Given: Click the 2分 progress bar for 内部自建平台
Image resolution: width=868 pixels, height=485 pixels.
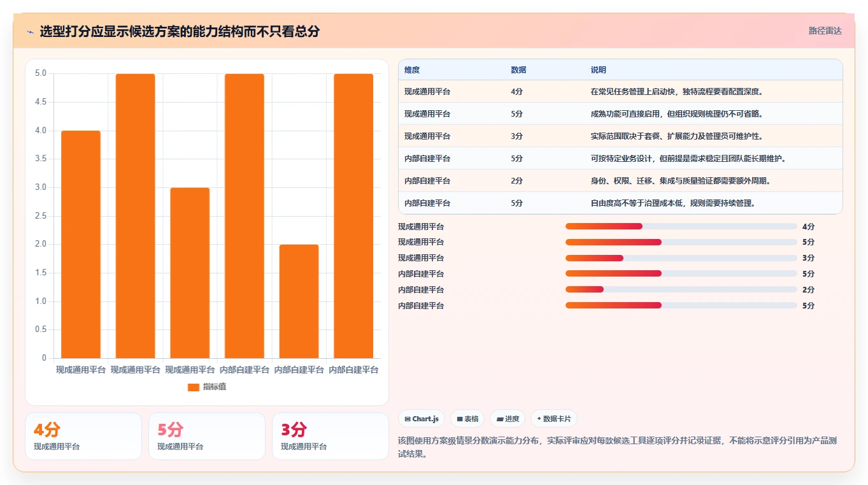Looking at the screenshot, I should point(681,289).
